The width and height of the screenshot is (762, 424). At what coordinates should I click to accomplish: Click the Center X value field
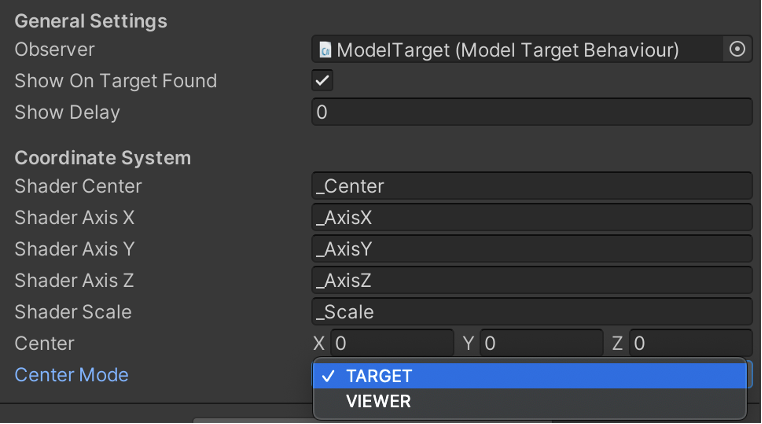pos(392,343)
